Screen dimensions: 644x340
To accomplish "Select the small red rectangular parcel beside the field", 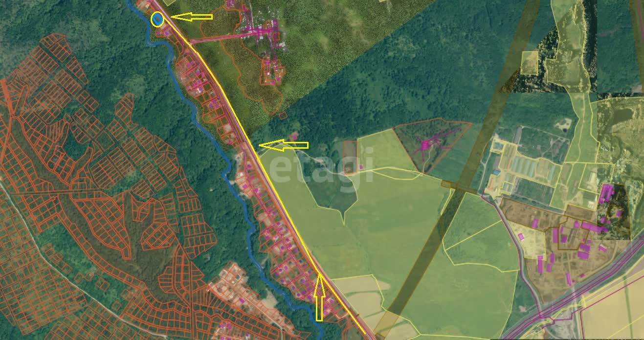I will (350, 158).
